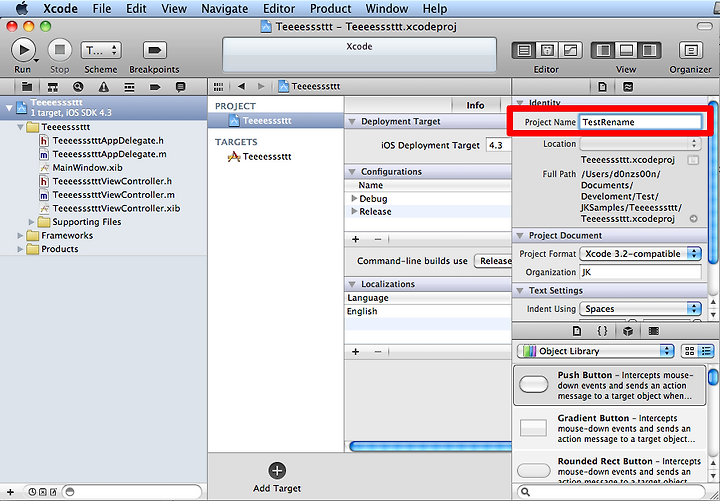
Task: Open the Editor menu
Action: 279,9
